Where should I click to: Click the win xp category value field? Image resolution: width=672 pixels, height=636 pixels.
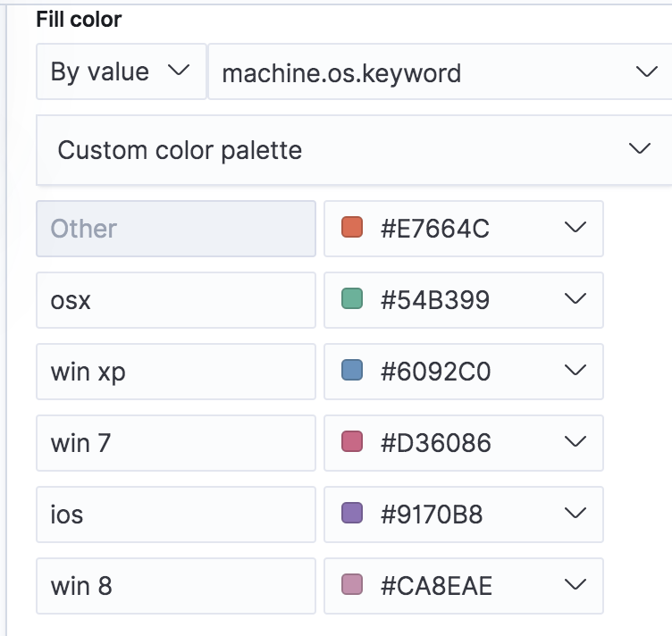pyautogui.click(x=175, y=371)
